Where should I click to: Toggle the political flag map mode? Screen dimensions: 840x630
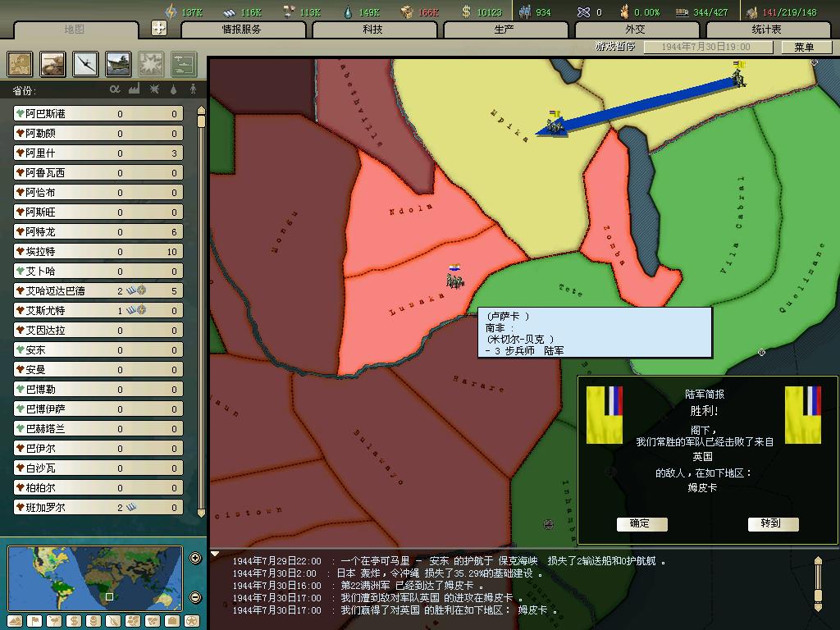point(34,621)
